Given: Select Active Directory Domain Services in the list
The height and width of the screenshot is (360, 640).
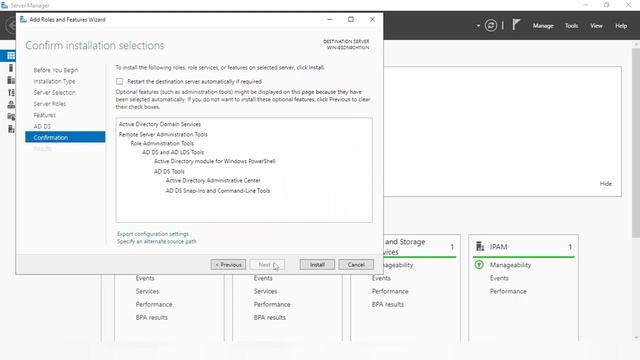Looking at the screenshot, I should coord(160,124).
